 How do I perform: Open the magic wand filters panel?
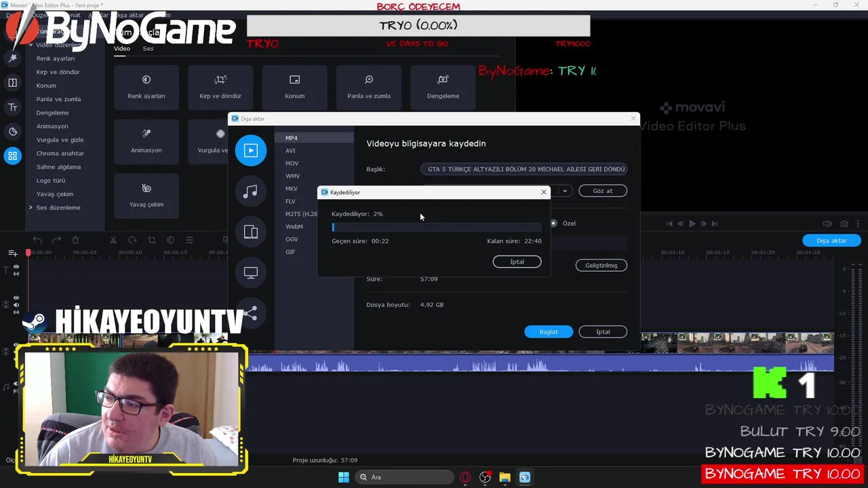[x=12, y=59]
